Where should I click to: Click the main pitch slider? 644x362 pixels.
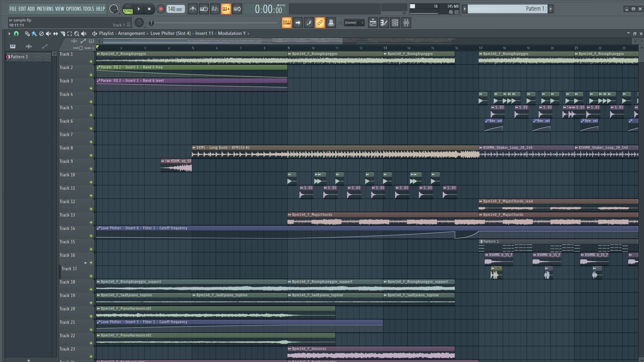pyautogui.click(x=214, y=23)
